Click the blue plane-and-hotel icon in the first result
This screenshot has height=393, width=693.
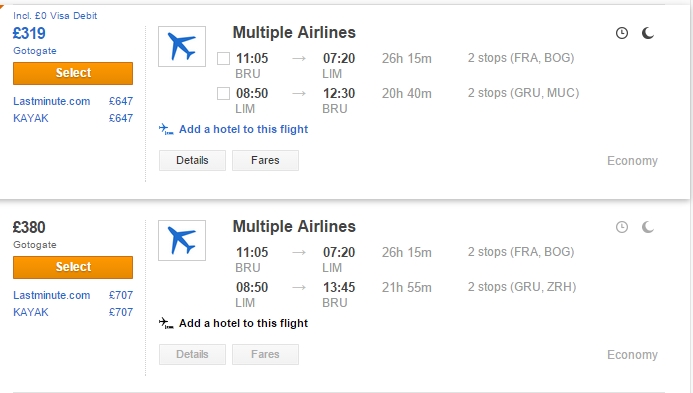166,129
